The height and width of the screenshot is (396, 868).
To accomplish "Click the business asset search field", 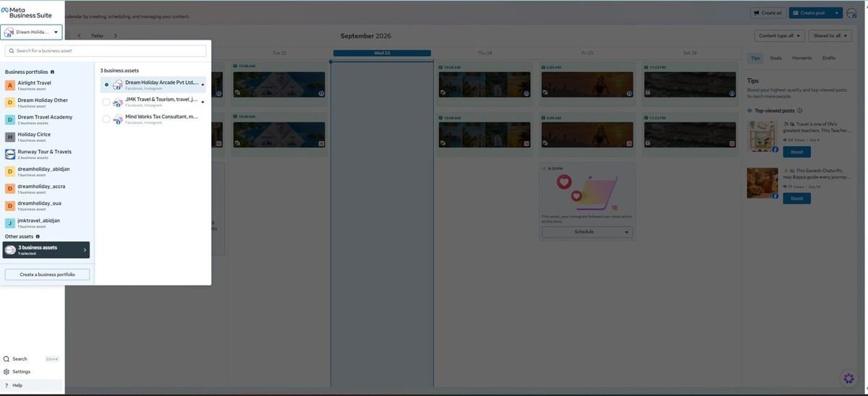I will click(x=106, y=51).
